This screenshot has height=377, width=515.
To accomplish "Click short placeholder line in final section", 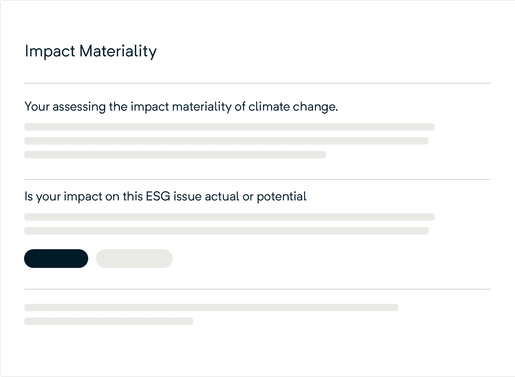I will click(x=109, y=321).
